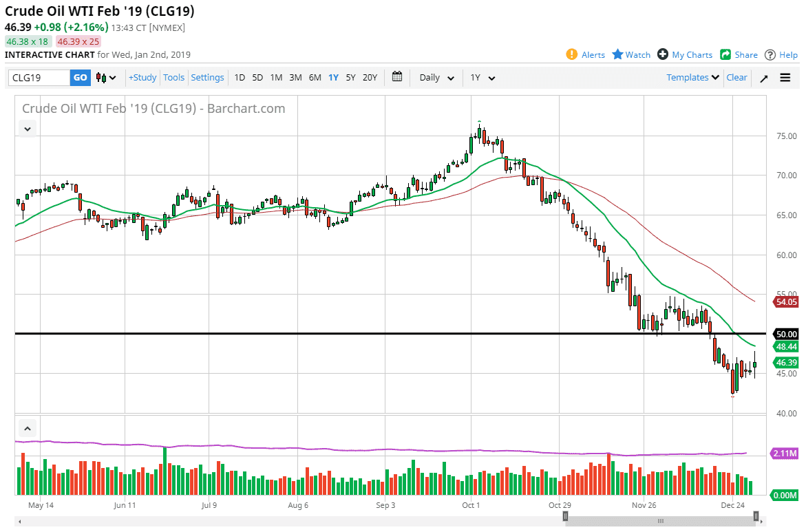Select the 20Y timeframe tab
Image resolution: width=806 pixels, height=532 pixels.
pos(369,77)
